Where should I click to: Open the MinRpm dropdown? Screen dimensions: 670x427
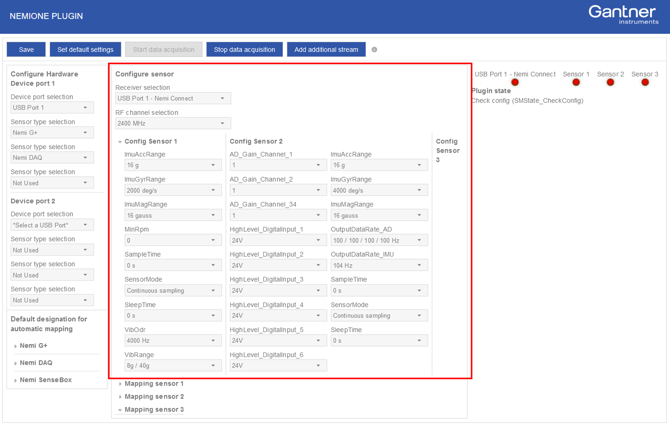[x=173, y=240]
